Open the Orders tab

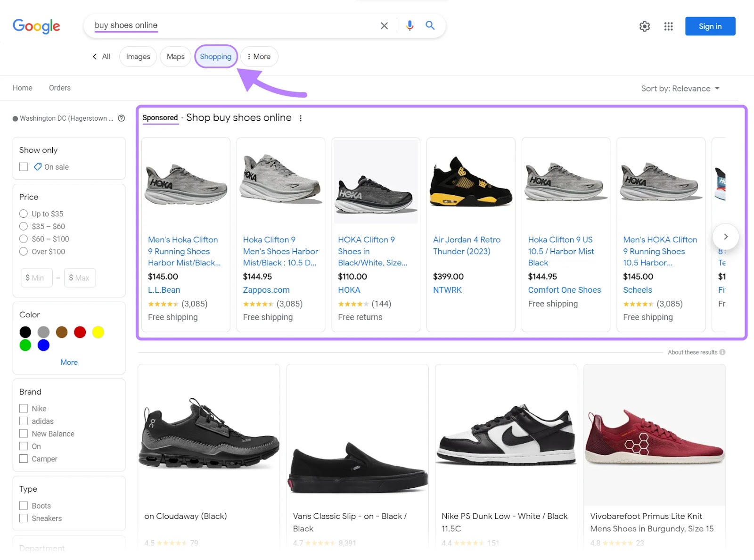[x=59, y=88]
